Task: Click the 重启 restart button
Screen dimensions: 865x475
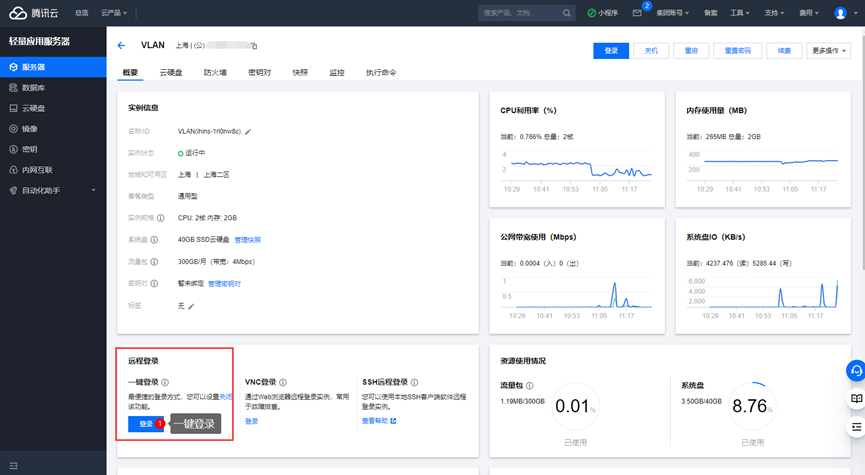Action: (x=691, y=51)
